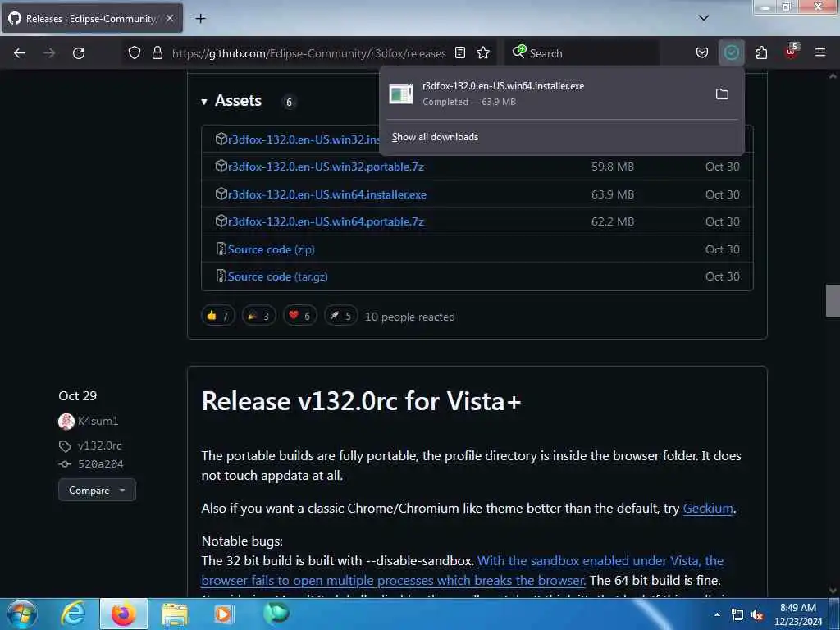Toggle reader view icon in address bar
Image resolution: width=840 pixels, height=630 pixels.
[x=460, y=52]
